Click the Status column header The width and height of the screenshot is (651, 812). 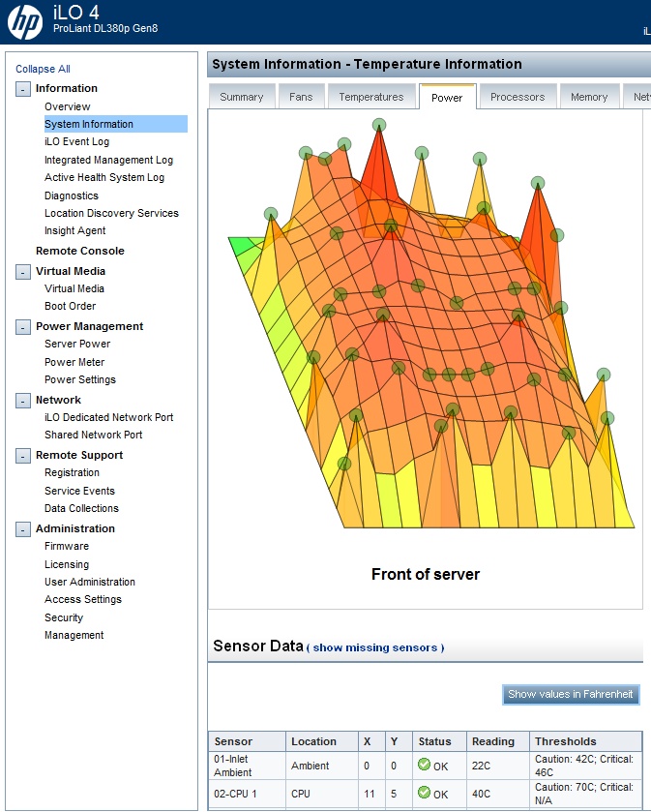point(439,741)
